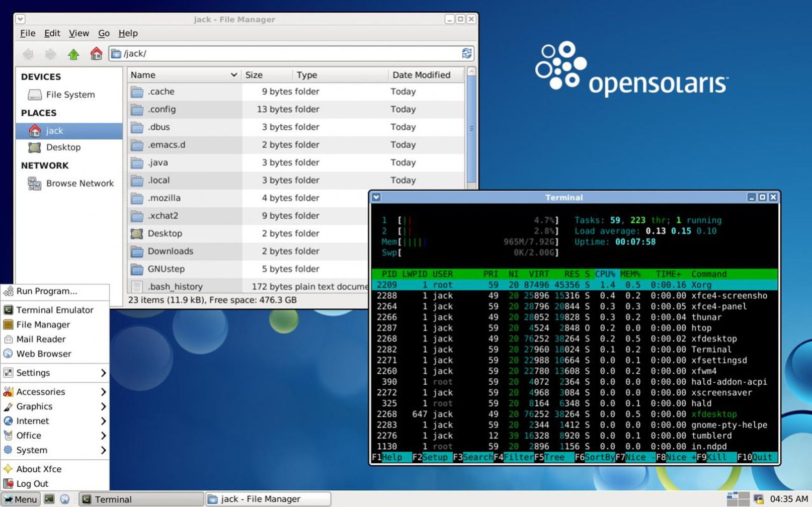The image size is (812, 507).
Task: Click the Log Out icon in Xfce menu
Action: (8, 484)
